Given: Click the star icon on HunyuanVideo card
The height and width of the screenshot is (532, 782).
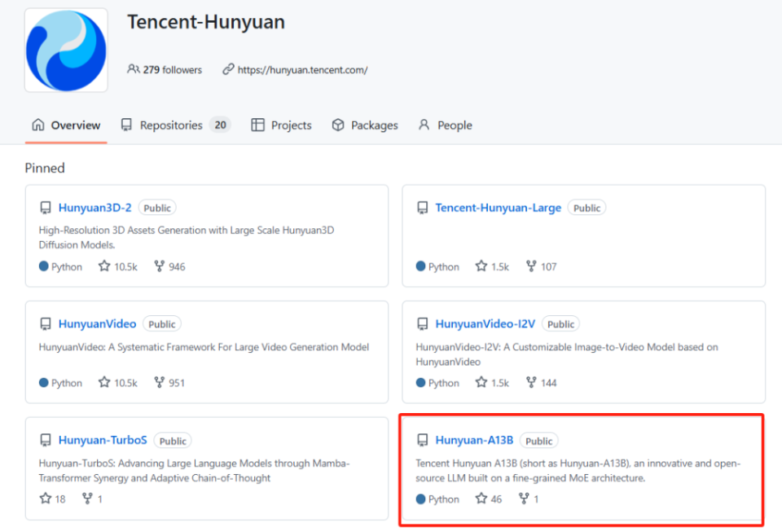Looking at the screenshot, I should 104,383.
